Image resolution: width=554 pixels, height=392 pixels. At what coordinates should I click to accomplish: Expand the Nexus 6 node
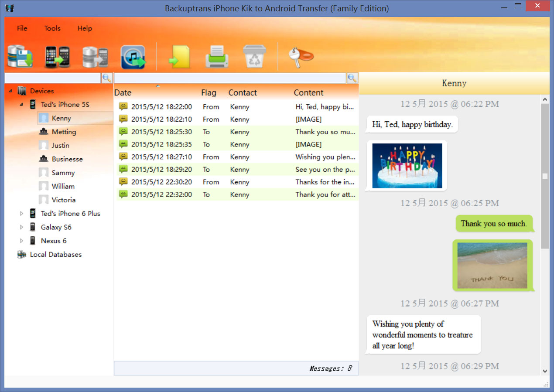pyautogui.click(x=21, y=241)
